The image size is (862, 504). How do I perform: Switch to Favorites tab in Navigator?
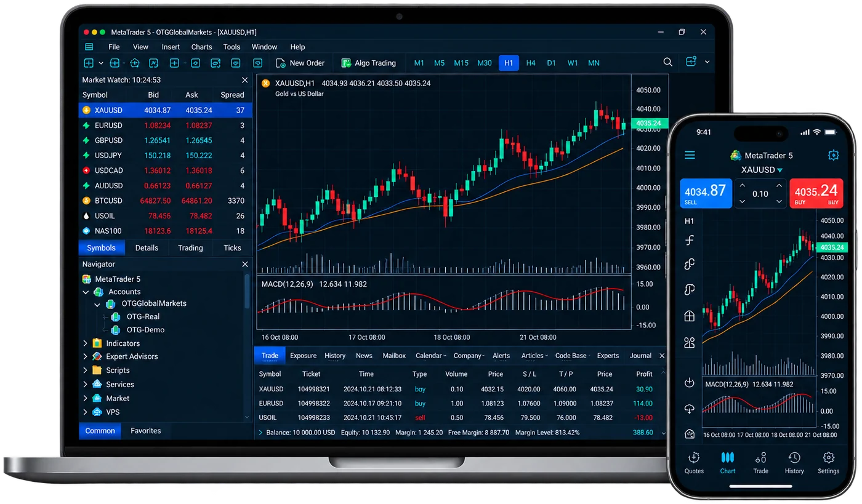(145, 431)
